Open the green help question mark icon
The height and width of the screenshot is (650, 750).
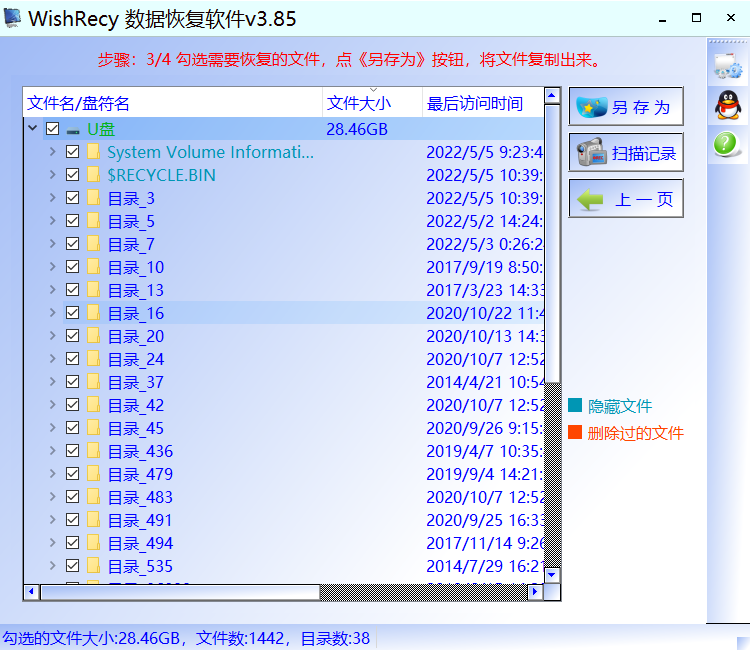click(725, 143)
